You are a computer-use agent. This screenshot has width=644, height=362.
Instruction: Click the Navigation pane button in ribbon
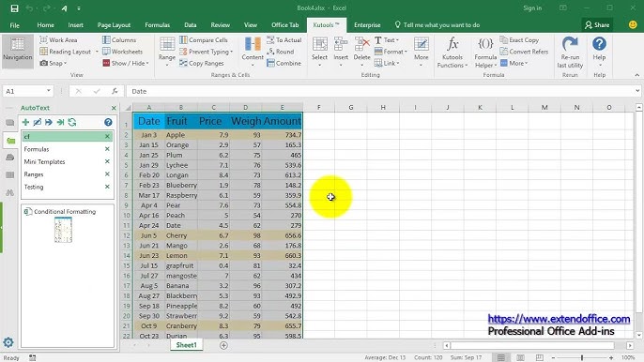pyautogui.click(x=17, y=49)
